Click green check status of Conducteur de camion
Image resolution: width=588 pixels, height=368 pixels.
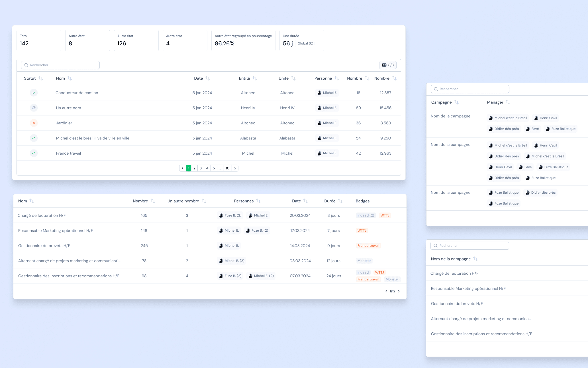[34, 93]
